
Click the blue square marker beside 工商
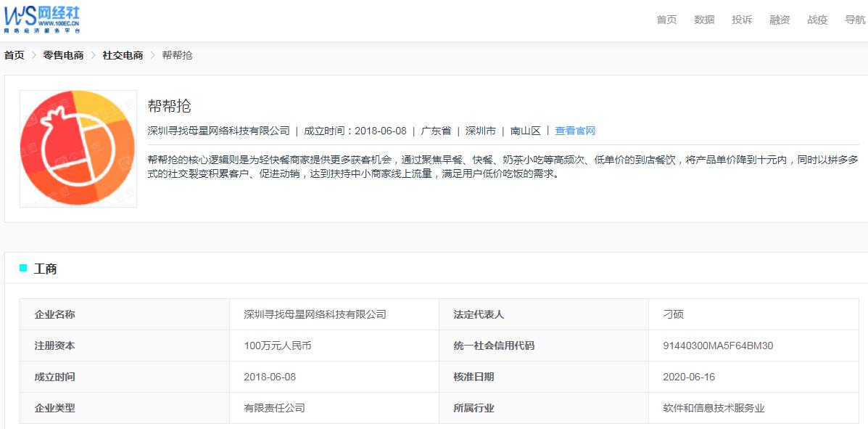[x=22, y=269]
